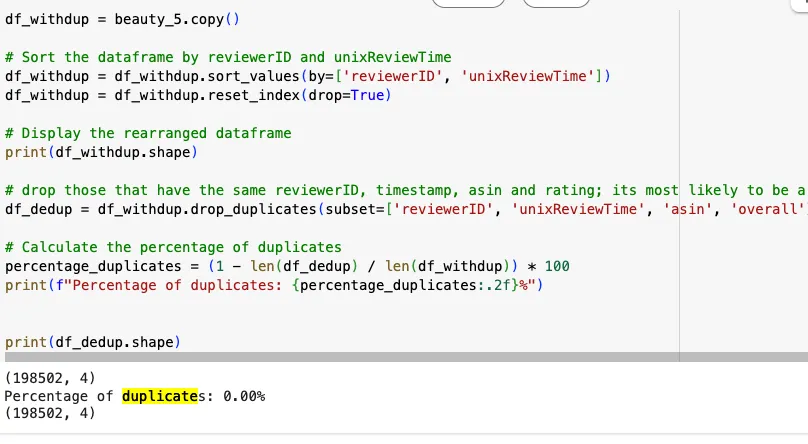
Task: Click the comment starting '# drop those that have'
Action: (406, 191)
